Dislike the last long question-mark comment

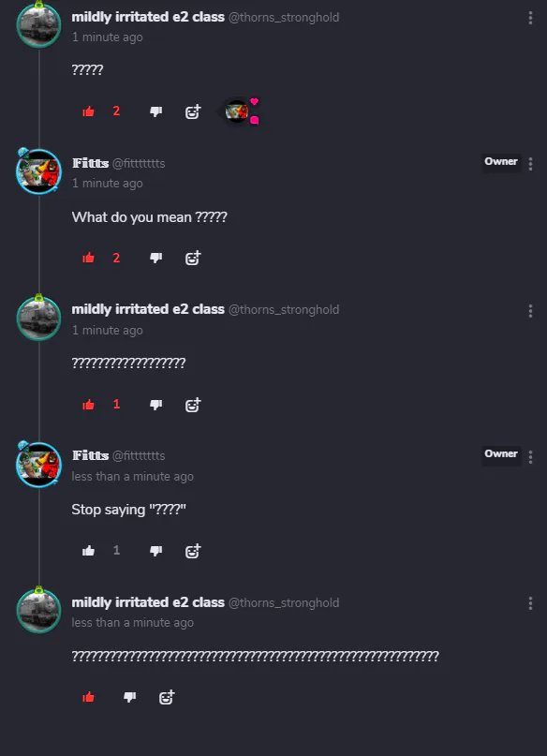click(x=129, y=697)
